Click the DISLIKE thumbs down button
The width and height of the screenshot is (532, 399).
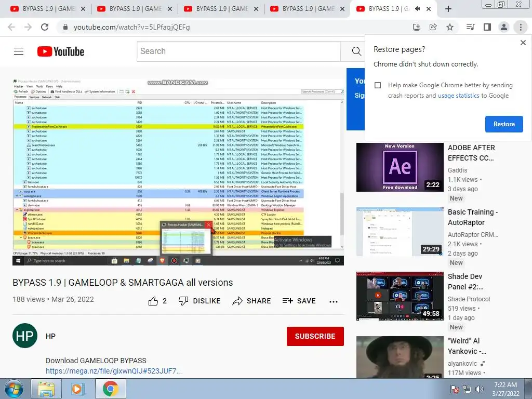pos(199,301)
